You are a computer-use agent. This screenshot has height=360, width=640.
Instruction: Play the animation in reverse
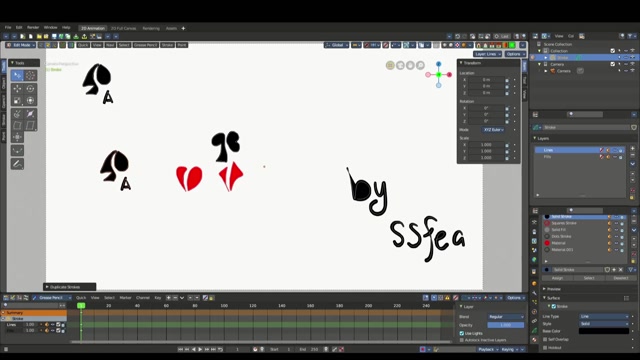[x=193, y=349]
